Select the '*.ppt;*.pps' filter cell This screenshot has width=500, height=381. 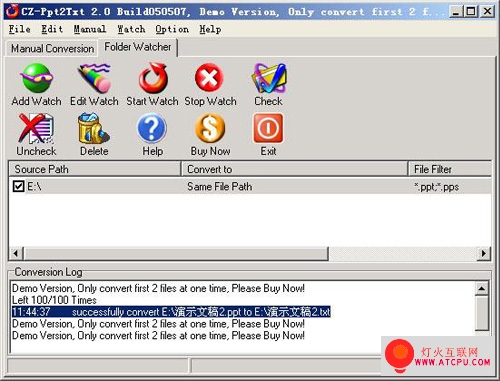coord(437,187)
